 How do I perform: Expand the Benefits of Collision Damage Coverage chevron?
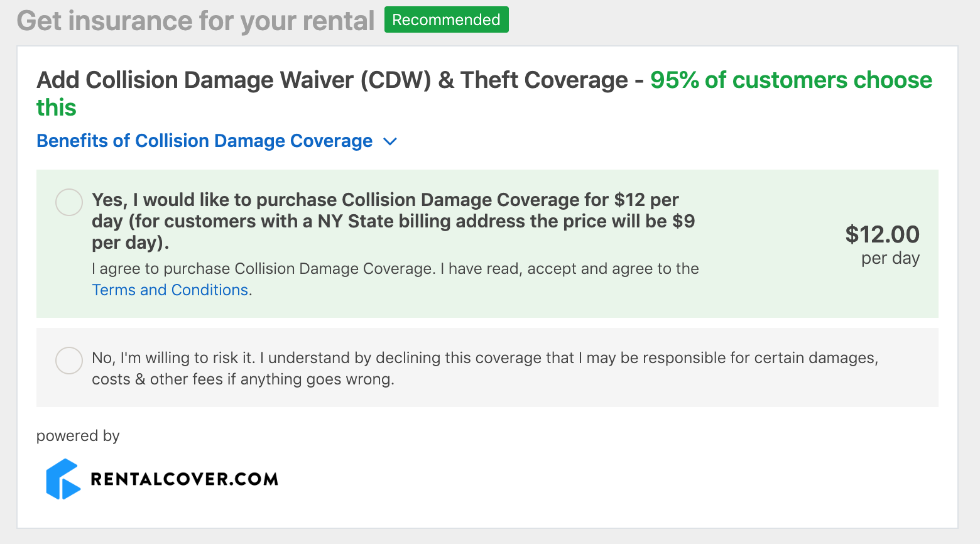click(390, 142)
